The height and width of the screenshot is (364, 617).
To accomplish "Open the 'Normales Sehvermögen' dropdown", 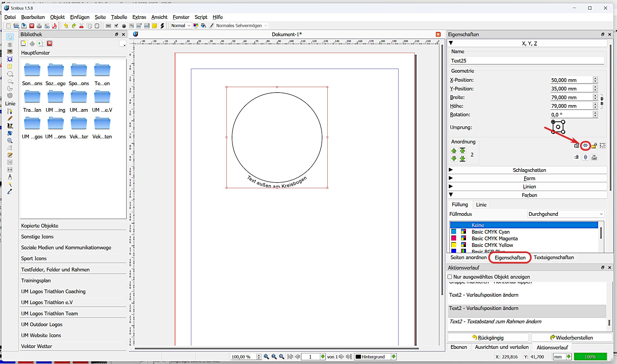I will pos(241,26).
